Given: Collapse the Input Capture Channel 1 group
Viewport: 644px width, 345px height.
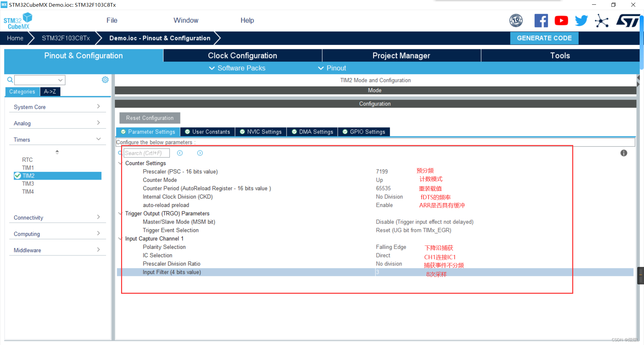Looking at the screenshot, I should tap(120, 238).
